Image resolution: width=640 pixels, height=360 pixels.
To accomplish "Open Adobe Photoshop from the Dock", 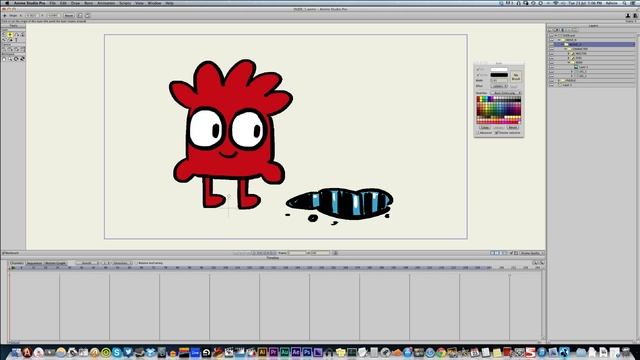I will [307, 352].
